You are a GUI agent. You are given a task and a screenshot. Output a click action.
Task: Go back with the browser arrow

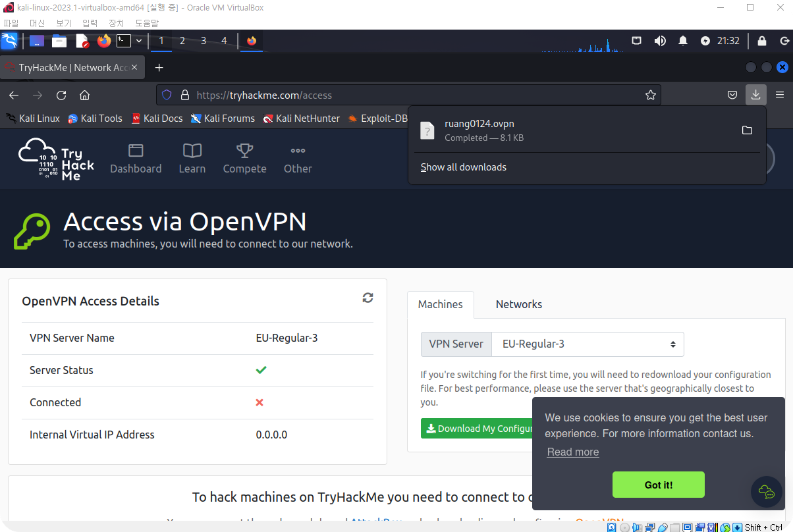(x=14, y=95)
